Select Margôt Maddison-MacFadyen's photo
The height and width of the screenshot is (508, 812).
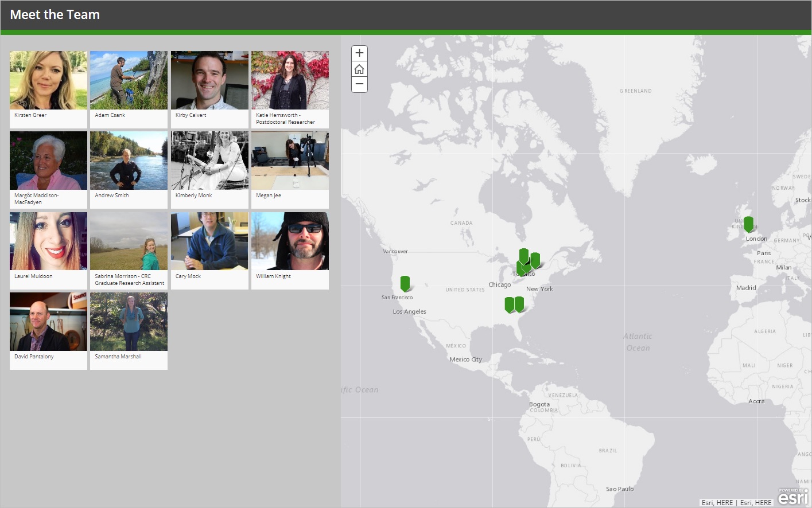click(48, 161)
